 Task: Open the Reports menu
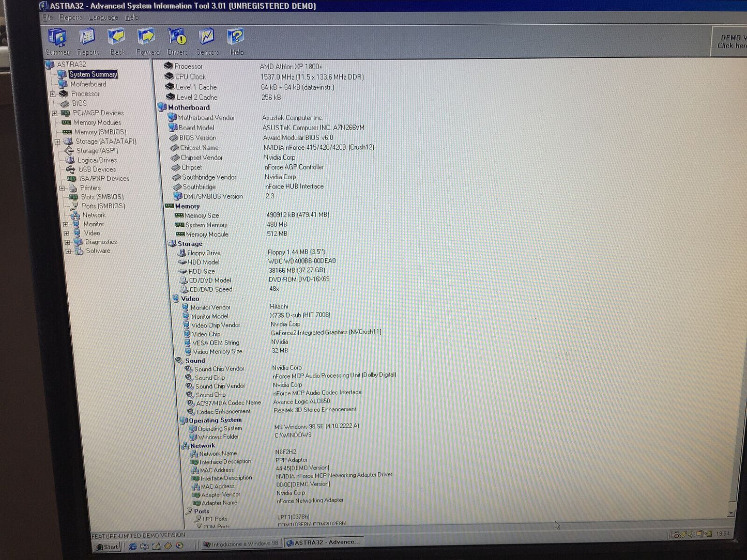click(x=70, y=18)
